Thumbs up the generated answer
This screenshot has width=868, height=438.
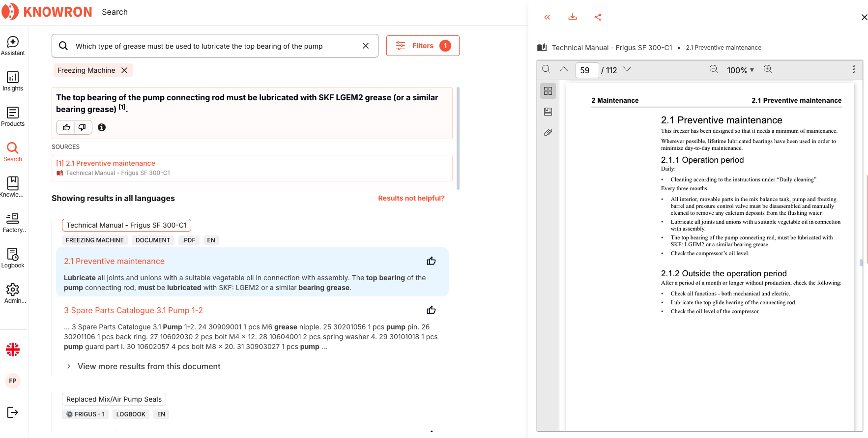click(x=66, y=127)
